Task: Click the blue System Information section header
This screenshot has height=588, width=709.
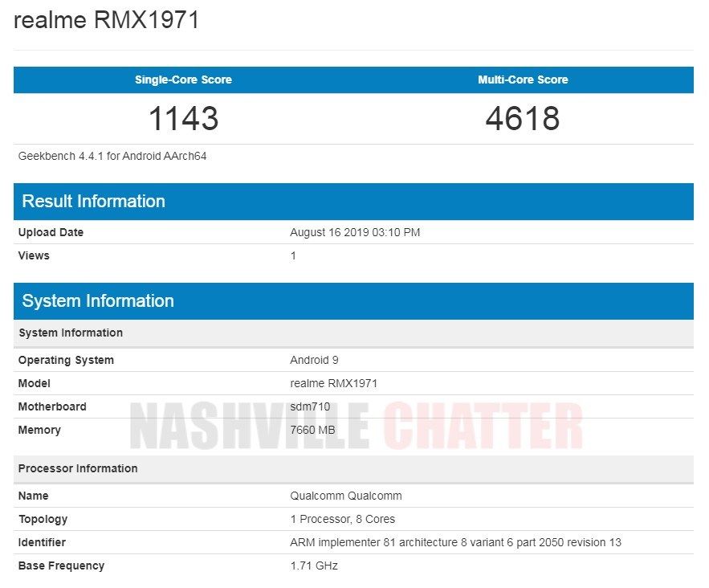Action: 353,300
